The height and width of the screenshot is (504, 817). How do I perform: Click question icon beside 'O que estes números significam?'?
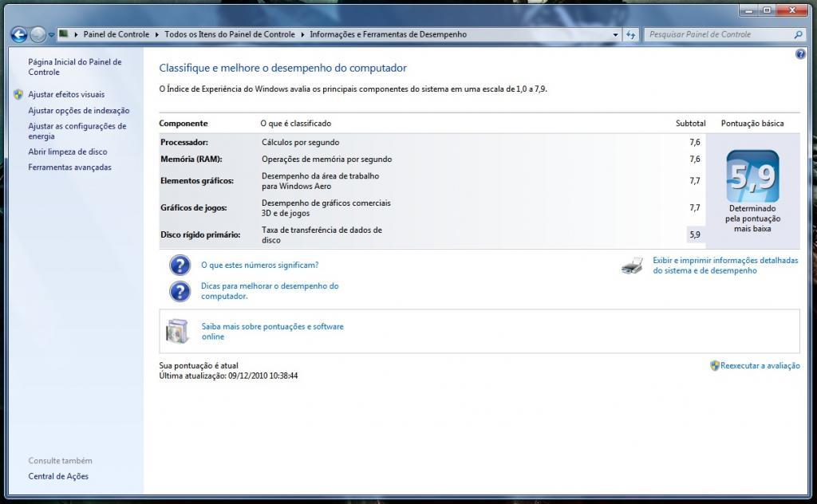(180, 265)
